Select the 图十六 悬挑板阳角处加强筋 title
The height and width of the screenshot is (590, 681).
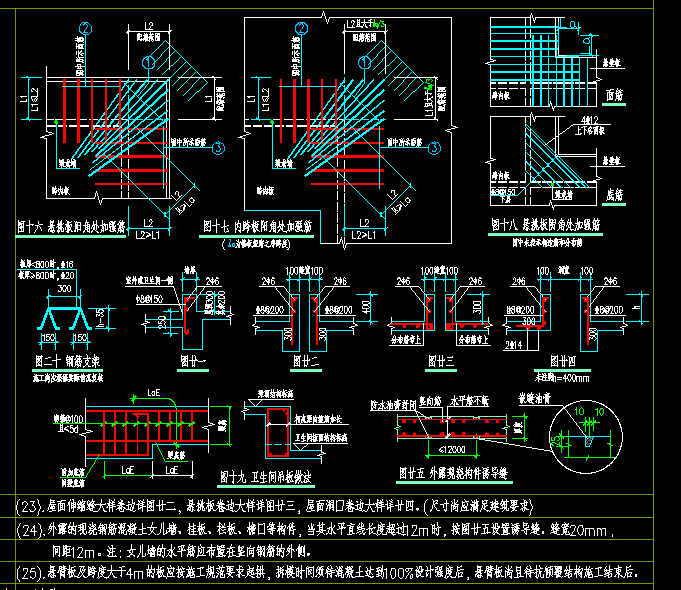pos(71,227)
